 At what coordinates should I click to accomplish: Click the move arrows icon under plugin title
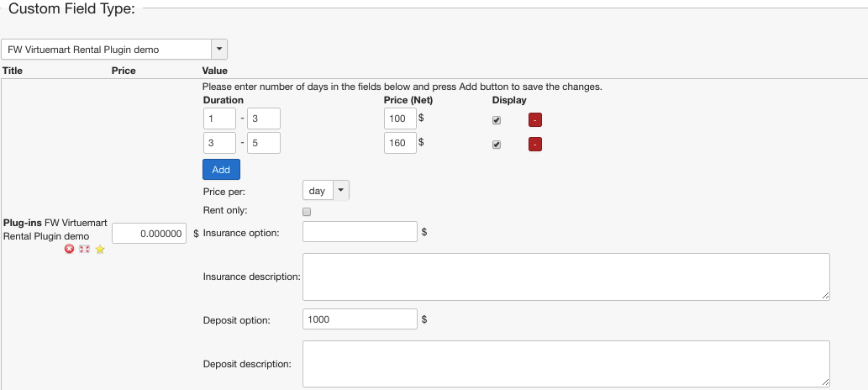pos(84,250)
